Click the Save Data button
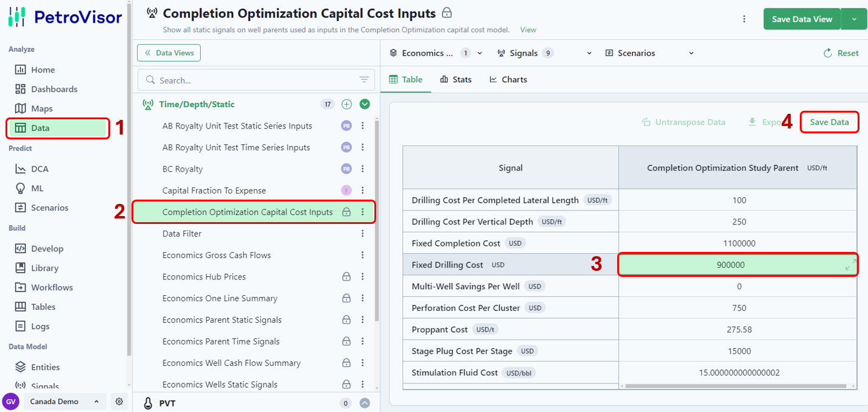 click(x=829, y=122)
